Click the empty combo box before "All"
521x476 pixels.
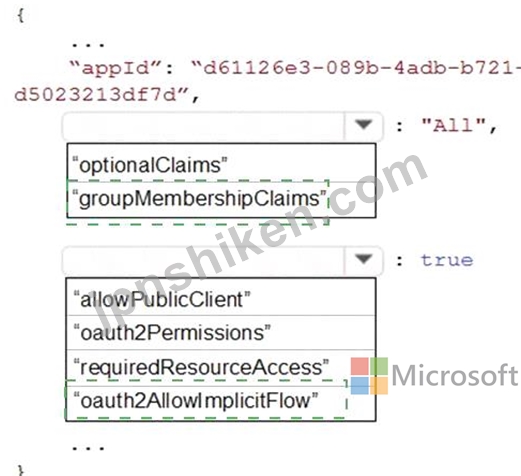tap(222, 126)
